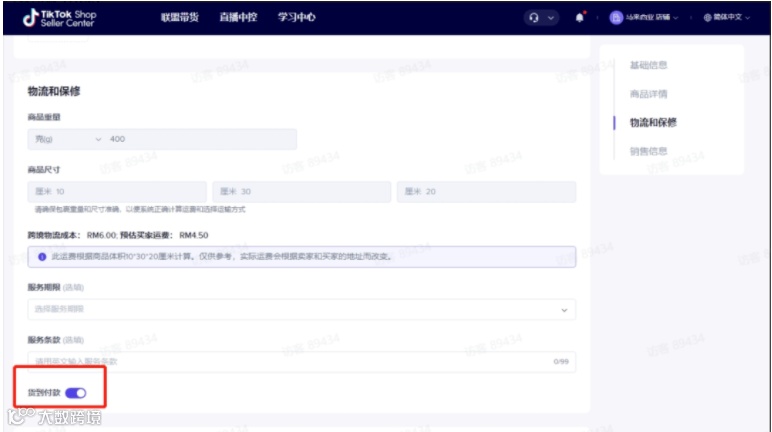Click the product weight field showing 400
The width and height of the screenshot is (772, 432).
201,139
